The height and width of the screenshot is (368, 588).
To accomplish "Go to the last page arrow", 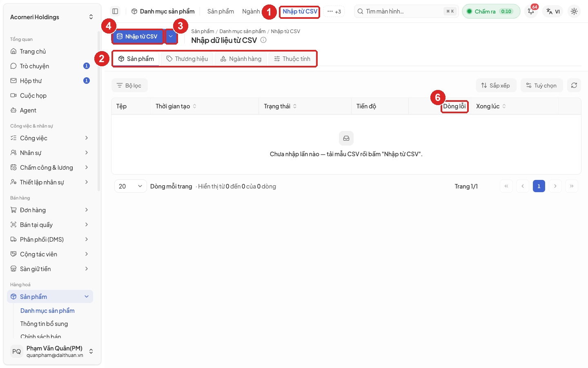I will coord(572,186).
